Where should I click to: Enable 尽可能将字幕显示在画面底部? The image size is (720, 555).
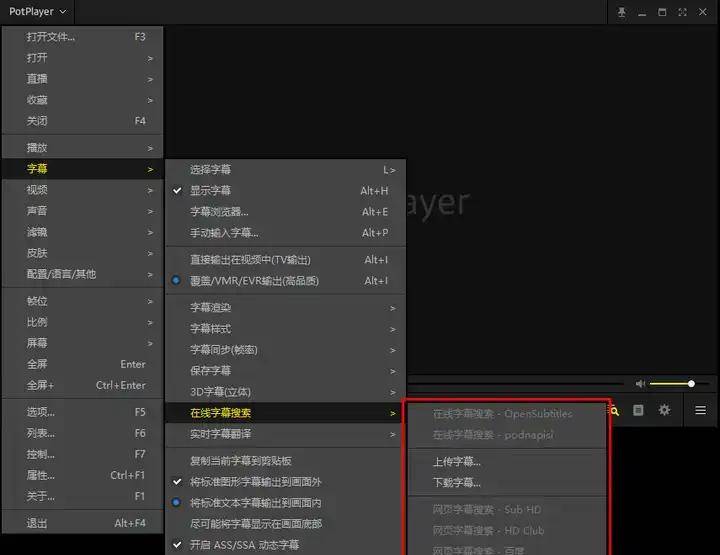tap(285, 524)
